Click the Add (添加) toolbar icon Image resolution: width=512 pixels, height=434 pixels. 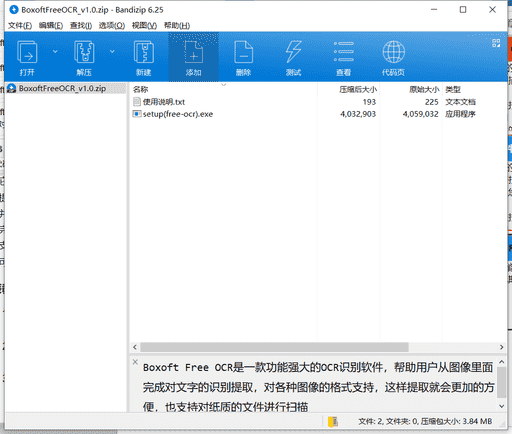[x=194, y=52]
